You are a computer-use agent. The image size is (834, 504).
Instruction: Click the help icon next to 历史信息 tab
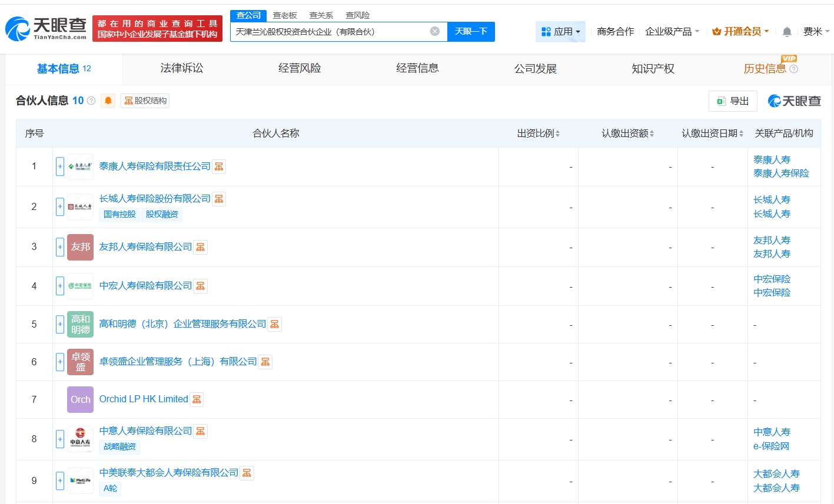(793, 69)
